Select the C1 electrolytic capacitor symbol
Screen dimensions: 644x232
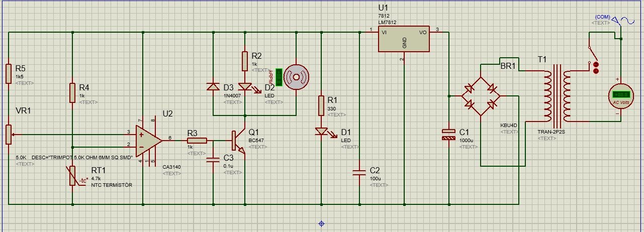(448, 134)
